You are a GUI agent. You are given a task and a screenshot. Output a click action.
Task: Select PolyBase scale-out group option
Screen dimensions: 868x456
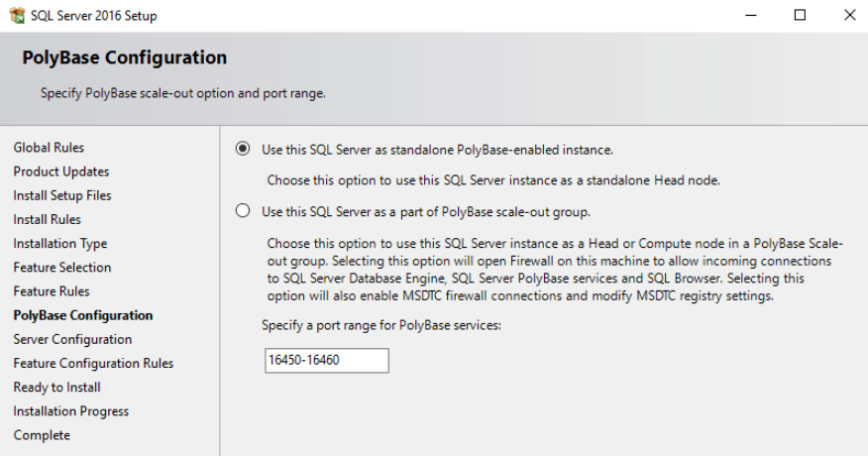pos(243,211)
